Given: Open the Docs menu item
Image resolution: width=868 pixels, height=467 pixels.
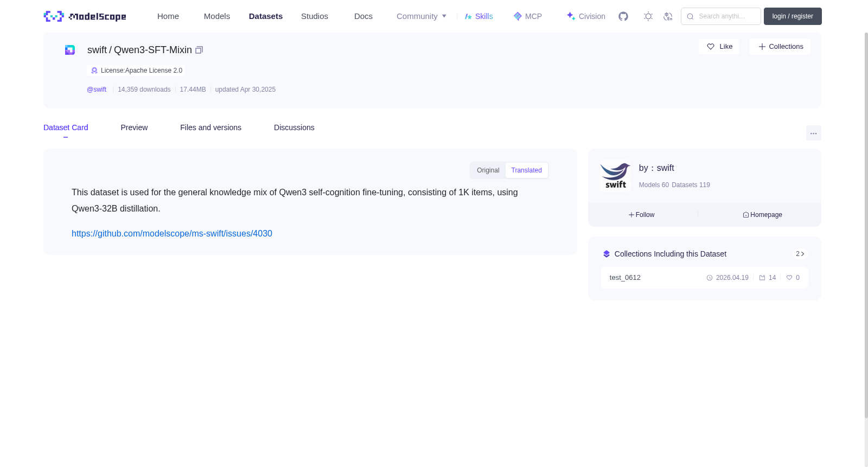Looking at the screenshot, I should [x=363, y=16].
